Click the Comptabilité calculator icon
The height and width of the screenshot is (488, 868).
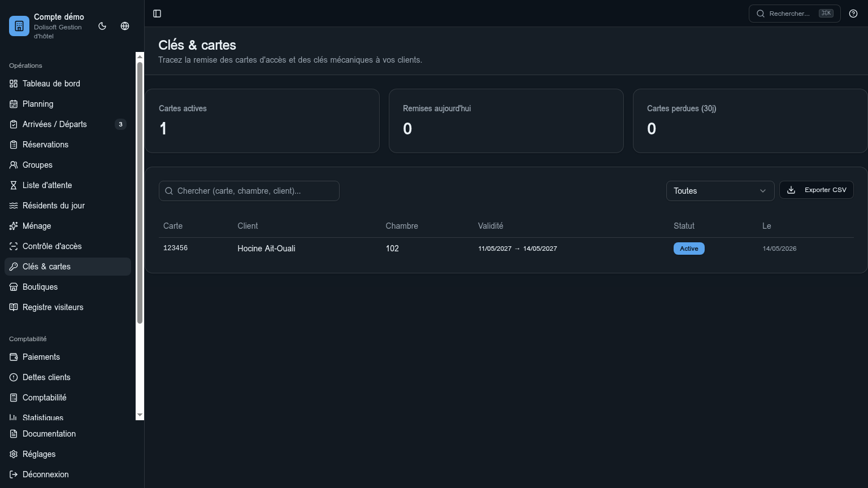tap(14, 398)
